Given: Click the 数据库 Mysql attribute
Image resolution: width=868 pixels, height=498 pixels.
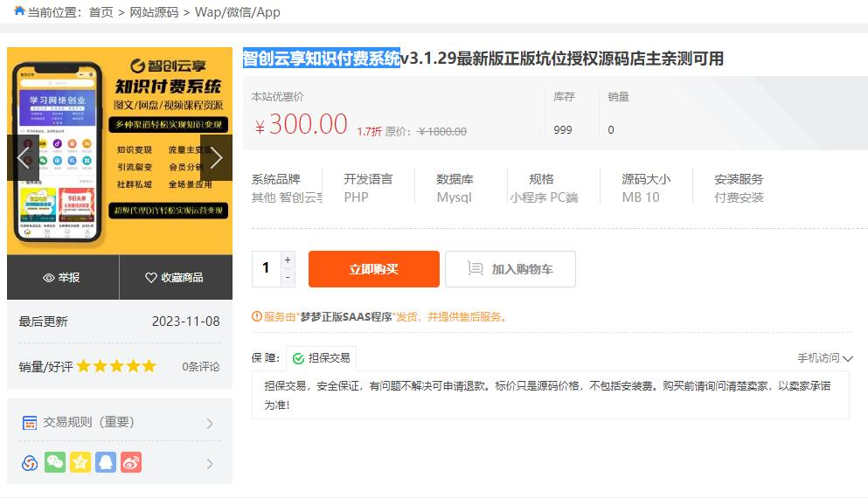Looking at the screenshot, I should tap(455, 188).
